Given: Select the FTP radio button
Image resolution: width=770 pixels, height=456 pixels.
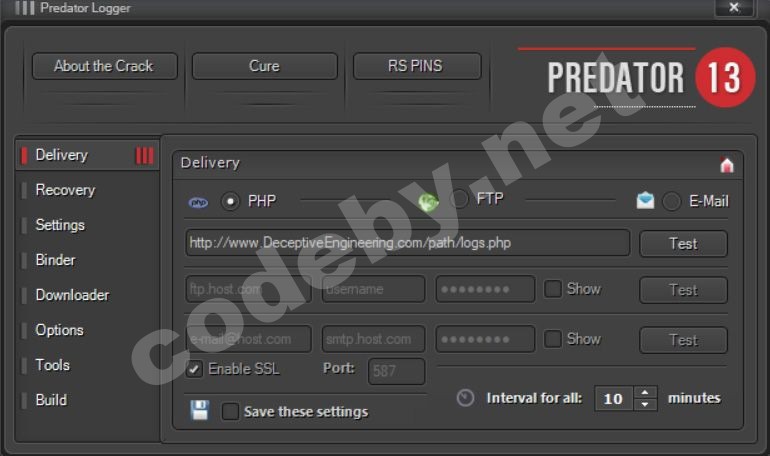Looking at the screenshot, I should pyautogui.click(x=459, y=199).
